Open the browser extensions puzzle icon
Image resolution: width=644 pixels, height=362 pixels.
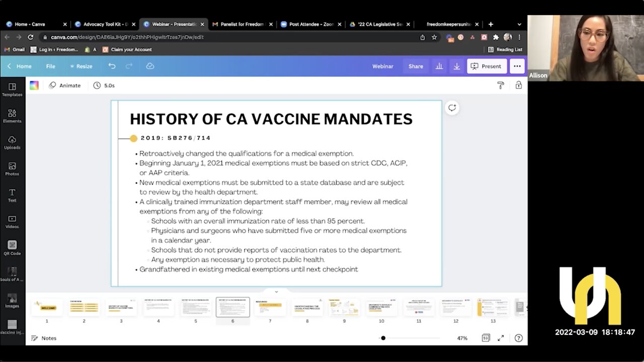tap(496, 37)
